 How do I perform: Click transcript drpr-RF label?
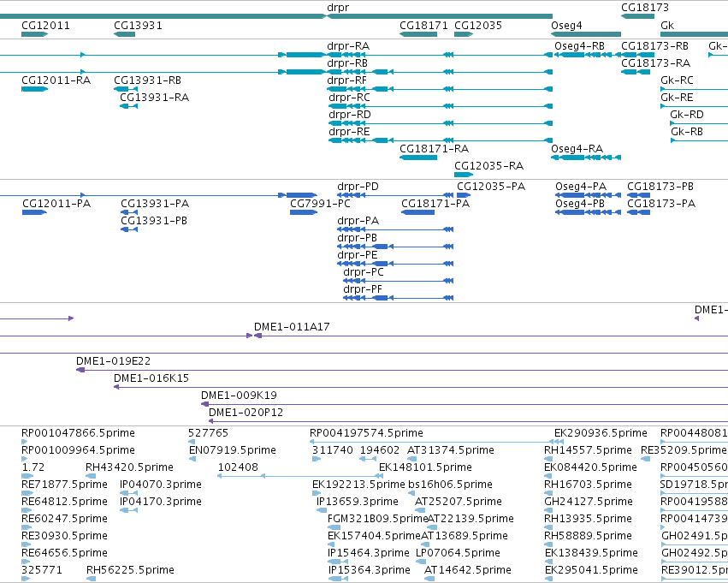(x=346, y=80)
